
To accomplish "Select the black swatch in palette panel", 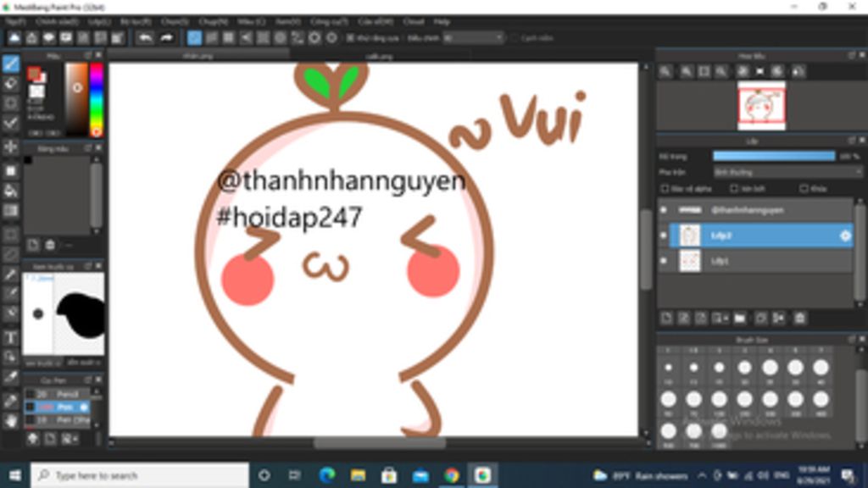I will coord(28,160).
